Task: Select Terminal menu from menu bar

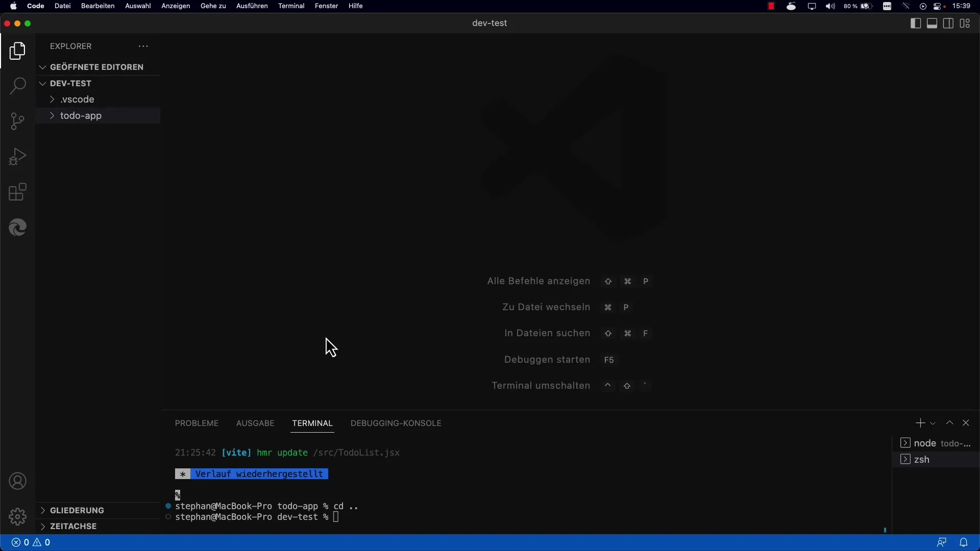Action: pyautogui.click(x=291, y=6)
